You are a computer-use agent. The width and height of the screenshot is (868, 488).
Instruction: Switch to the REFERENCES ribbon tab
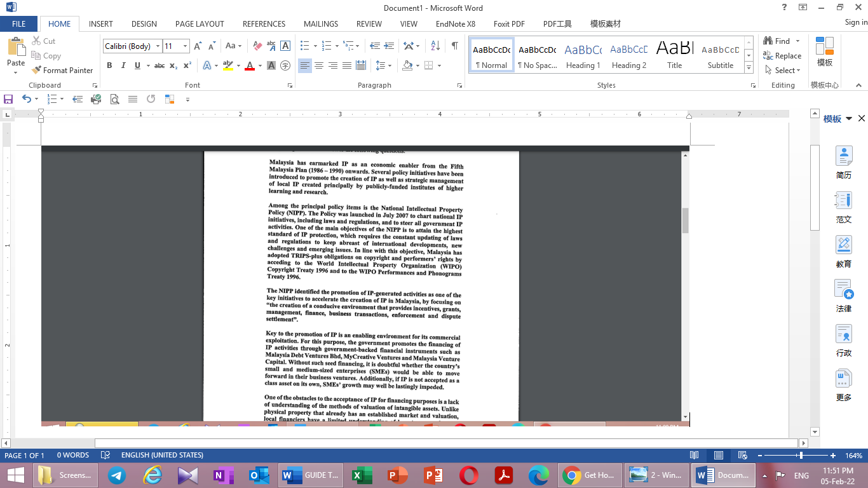(264, 24)
